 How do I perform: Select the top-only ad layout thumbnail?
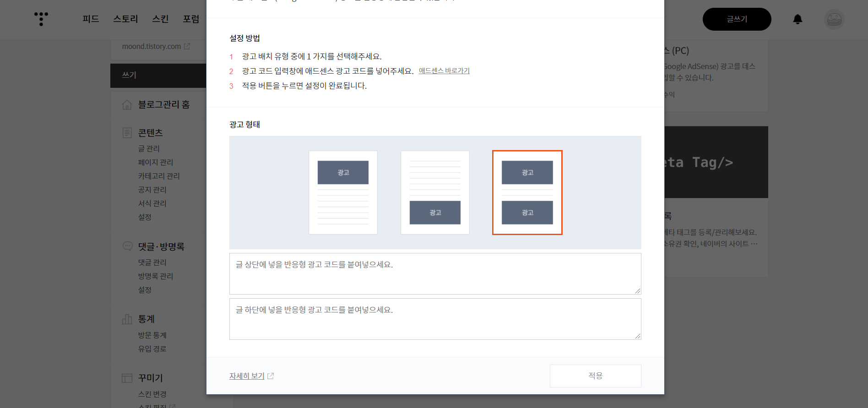(x=343, y=193)
